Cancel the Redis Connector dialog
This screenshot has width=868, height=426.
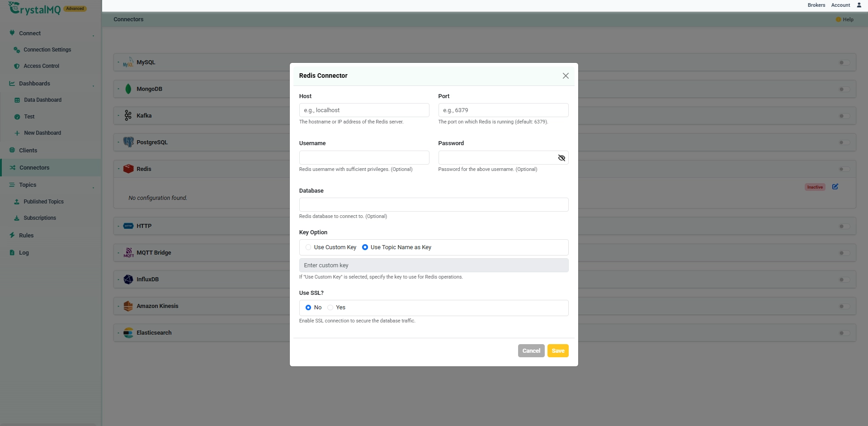[x=531, y=351]
